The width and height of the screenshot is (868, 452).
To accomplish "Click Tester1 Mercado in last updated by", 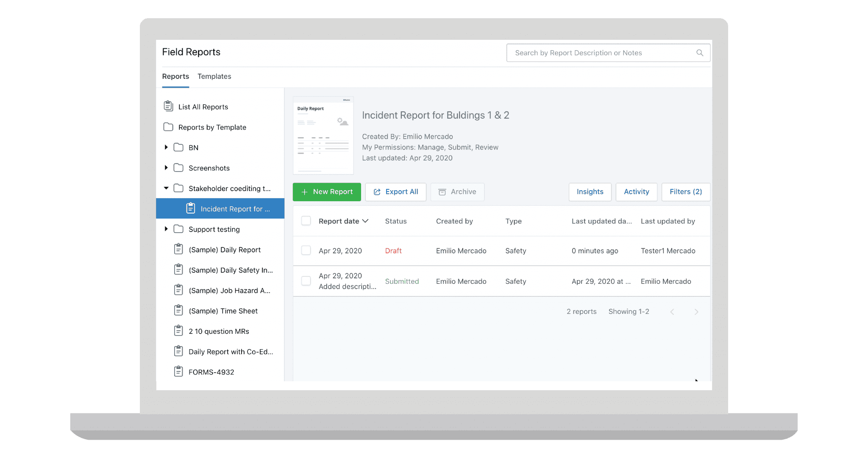I will click(668, 251).
